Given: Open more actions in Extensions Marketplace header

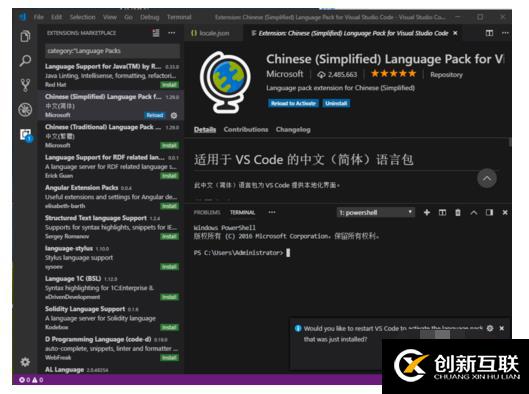Looking at the screenshot, I should [172, 33].
